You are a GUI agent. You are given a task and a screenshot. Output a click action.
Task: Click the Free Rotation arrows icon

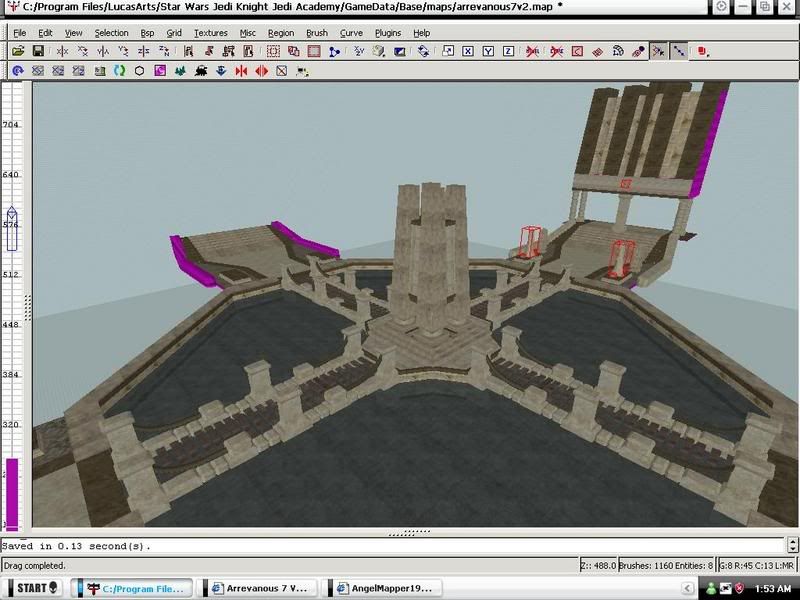(423, 51)
